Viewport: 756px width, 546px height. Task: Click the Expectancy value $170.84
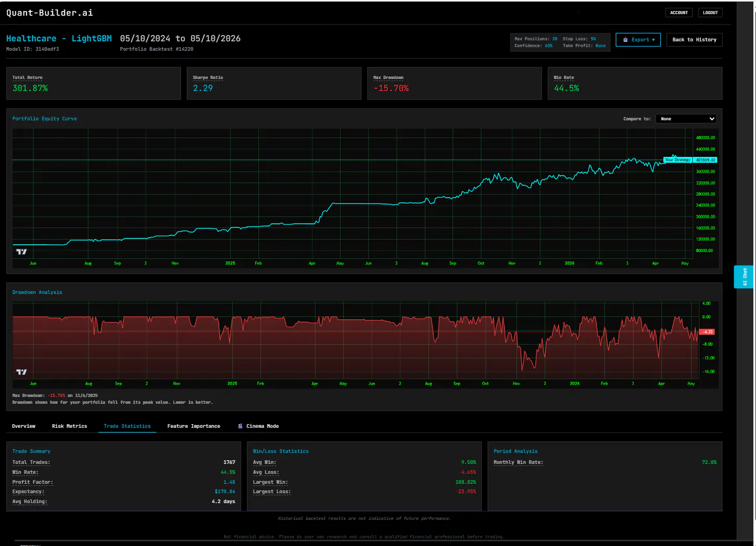click(225, 492)
